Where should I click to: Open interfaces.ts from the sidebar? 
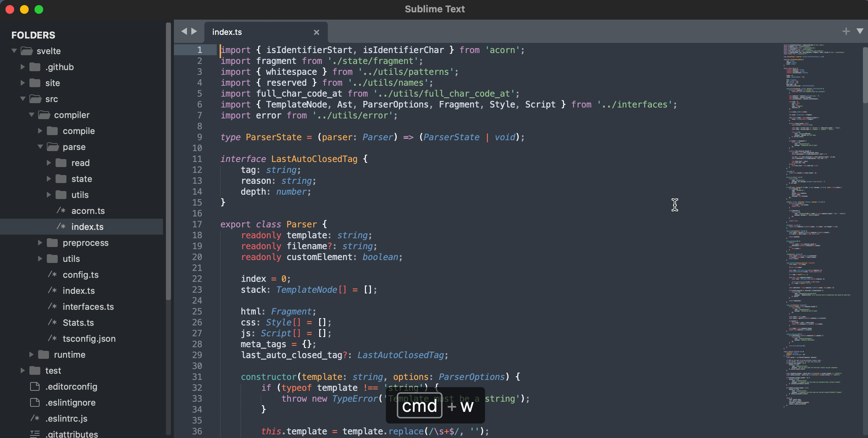tap(88, 307)
